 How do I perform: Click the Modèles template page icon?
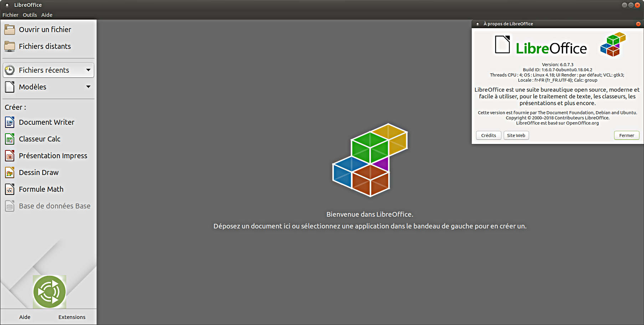[10, 87]
